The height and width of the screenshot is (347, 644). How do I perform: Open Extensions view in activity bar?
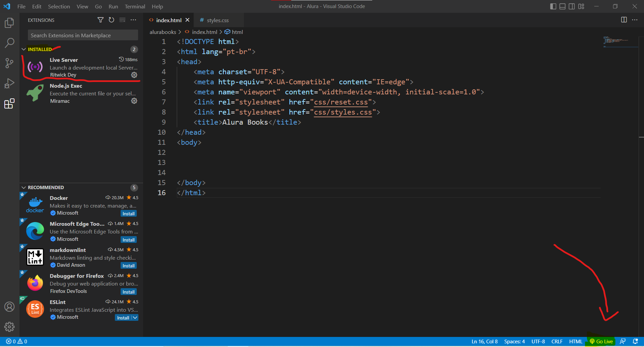[x=9, y=103]
